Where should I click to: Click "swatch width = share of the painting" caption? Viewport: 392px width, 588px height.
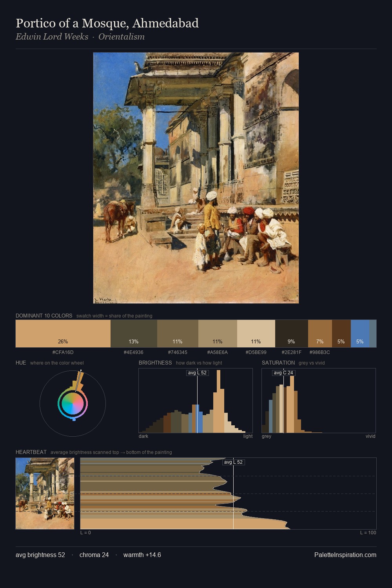(114, 316)
